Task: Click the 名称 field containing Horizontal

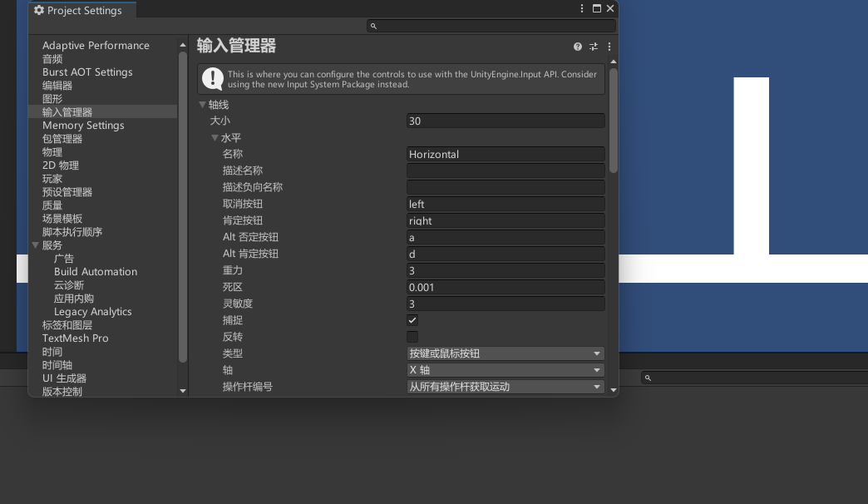Action: 506,154
